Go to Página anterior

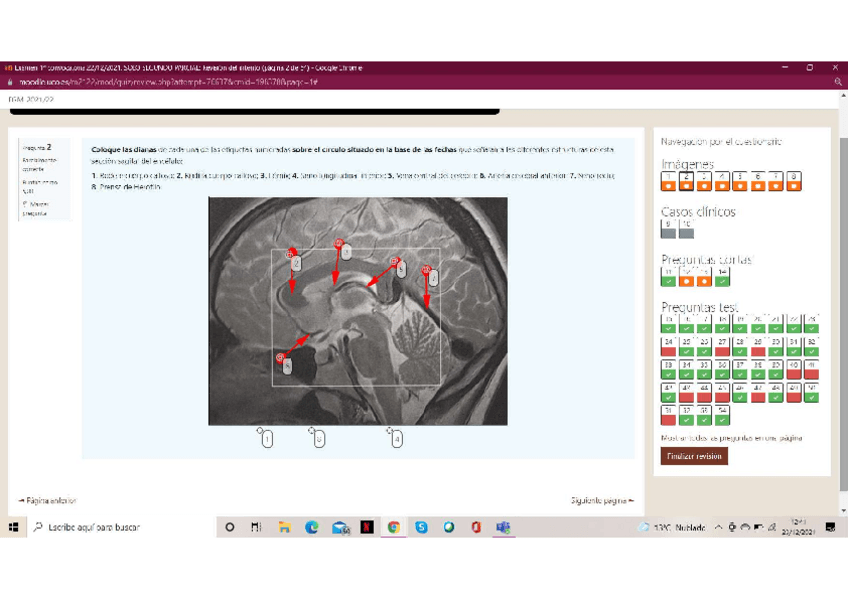coord(48,501)
